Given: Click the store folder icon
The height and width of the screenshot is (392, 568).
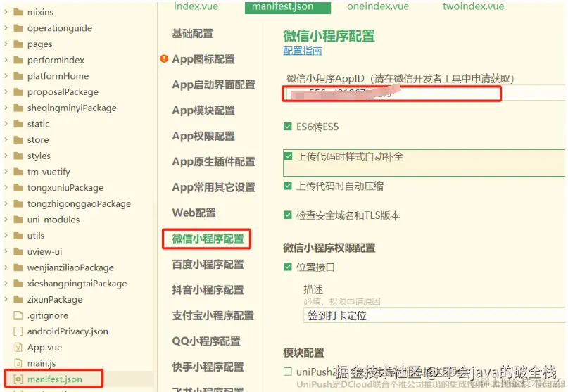Looking at the screenshot, I should tap(18, 140).
